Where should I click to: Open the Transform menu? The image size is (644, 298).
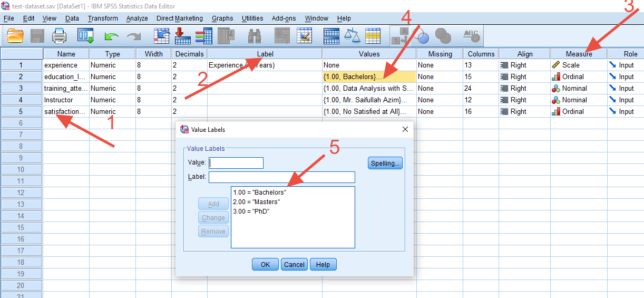pos(103,18)
